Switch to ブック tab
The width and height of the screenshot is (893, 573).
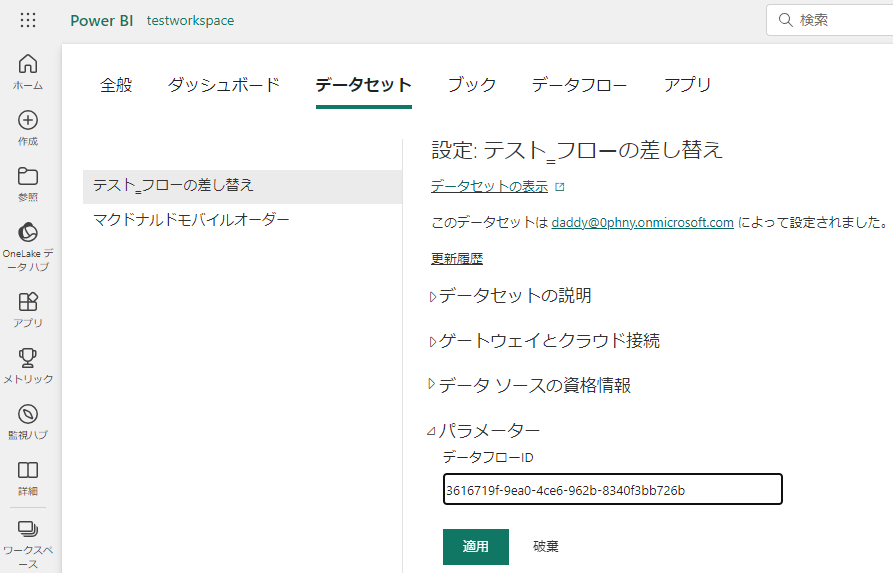pyautogui.click(x=472, y=85)
